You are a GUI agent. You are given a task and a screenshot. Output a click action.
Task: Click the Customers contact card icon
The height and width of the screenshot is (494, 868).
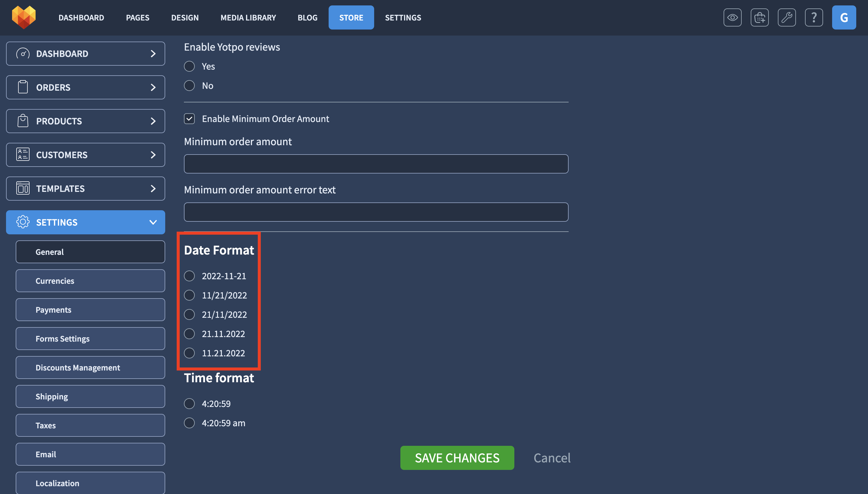[x=23, y=154]
